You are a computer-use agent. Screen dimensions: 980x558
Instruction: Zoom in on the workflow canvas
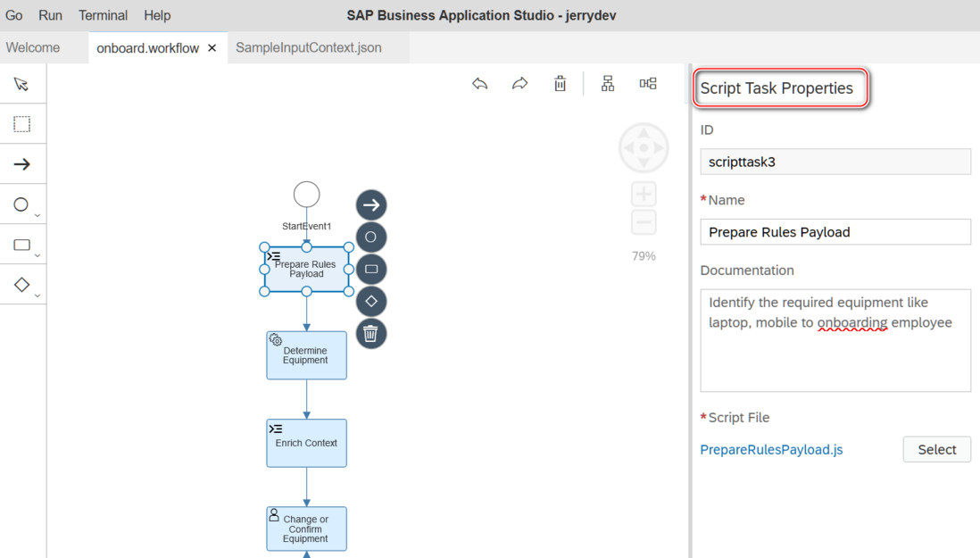644,195
